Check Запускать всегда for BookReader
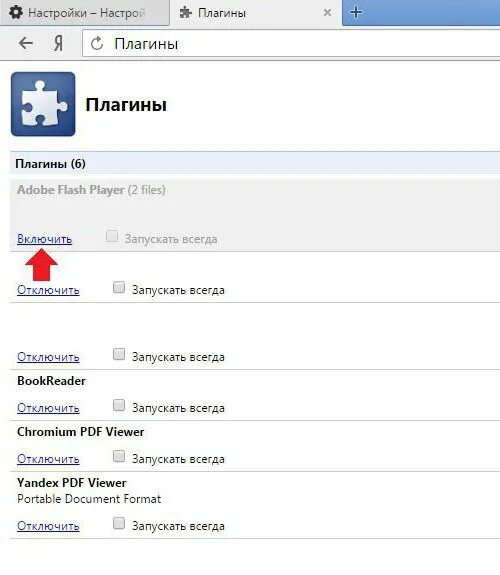500x575 pixels. (x=119, y=405)
